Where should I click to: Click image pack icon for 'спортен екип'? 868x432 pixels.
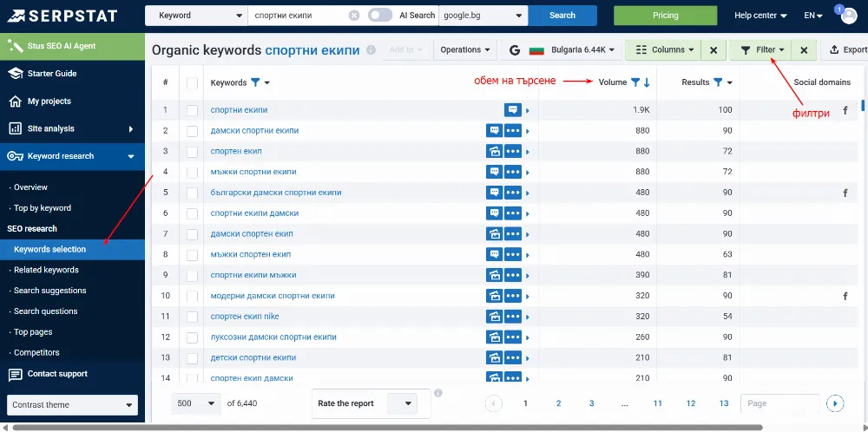click(x=495, y=152)
